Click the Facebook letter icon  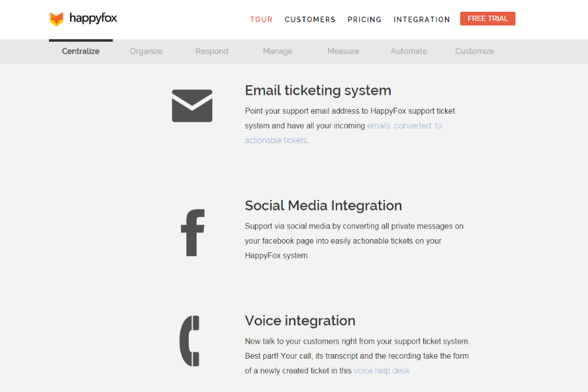click(193, 233)
